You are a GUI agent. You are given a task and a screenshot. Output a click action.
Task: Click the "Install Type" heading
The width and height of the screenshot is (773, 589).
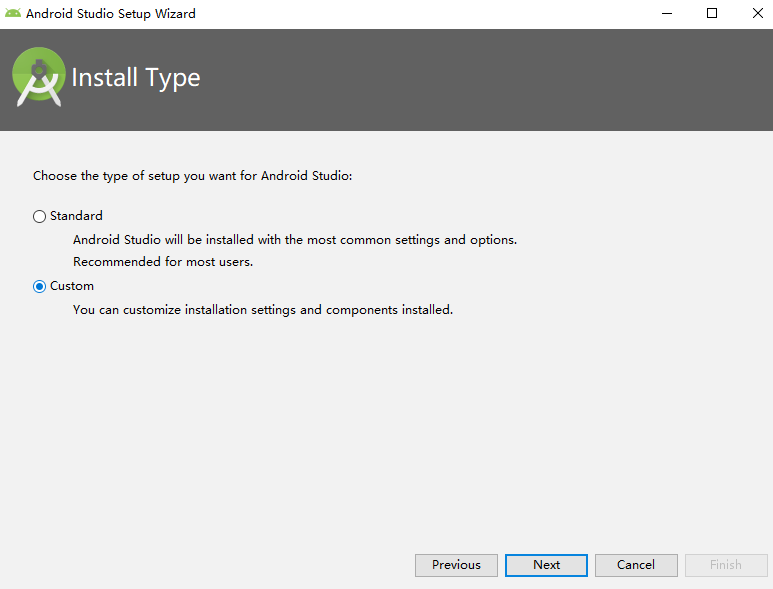point(136,78)
